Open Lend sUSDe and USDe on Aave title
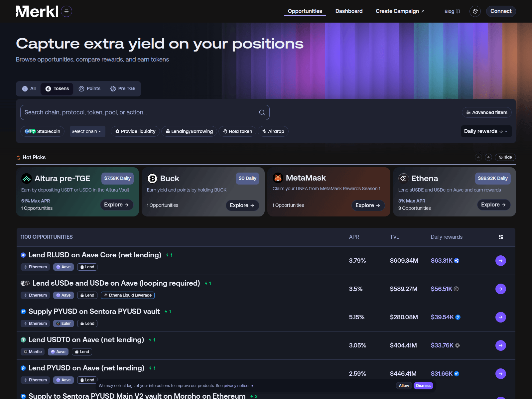This screenshot has height=399, width=532. (116, 283)
